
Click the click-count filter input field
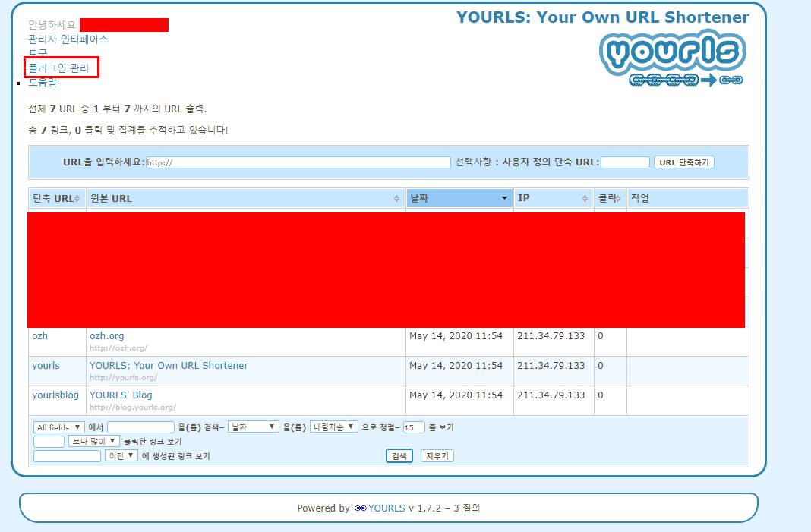[x=49, y=442]
